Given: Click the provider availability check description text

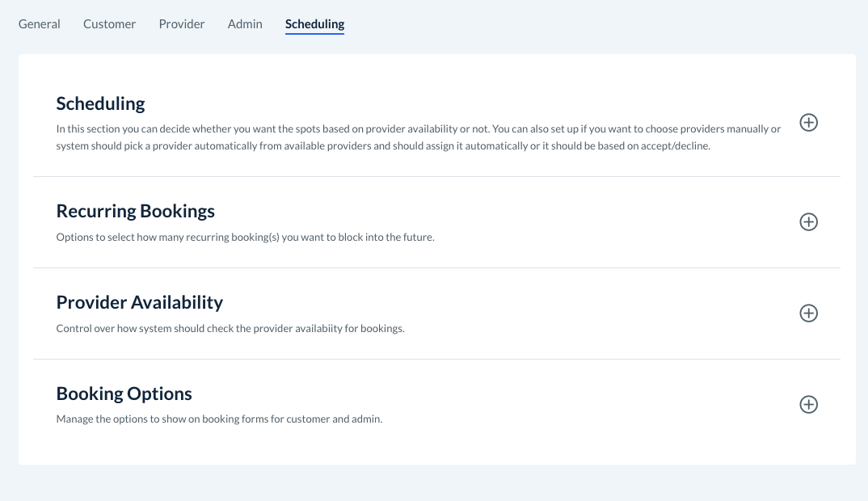Looking at the screenshot, I should [x=230, y=329].
